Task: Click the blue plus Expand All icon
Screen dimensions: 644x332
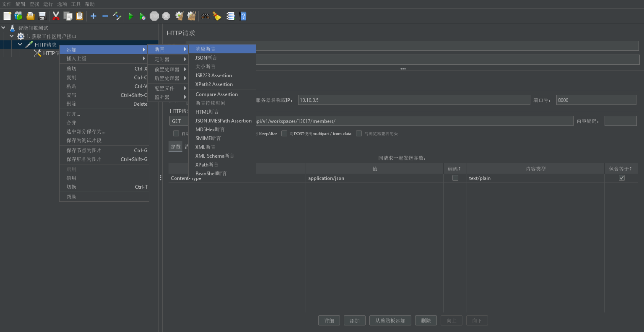Action: [x=93, y=16]
